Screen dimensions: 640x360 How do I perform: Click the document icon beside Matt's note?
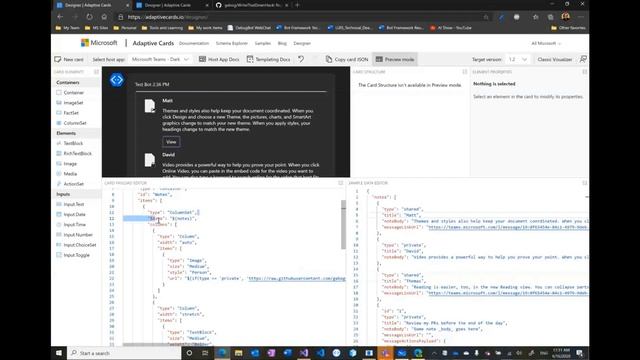150,106
